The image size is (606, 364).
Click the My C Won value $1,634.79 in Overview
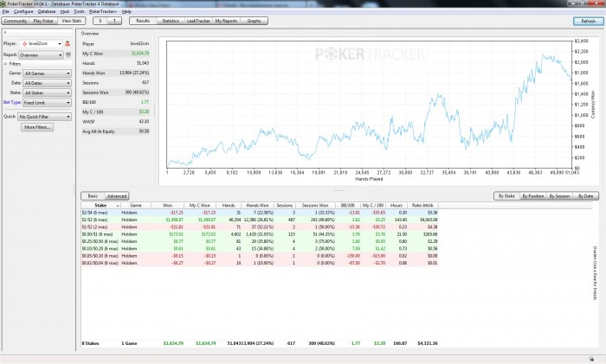140,54
